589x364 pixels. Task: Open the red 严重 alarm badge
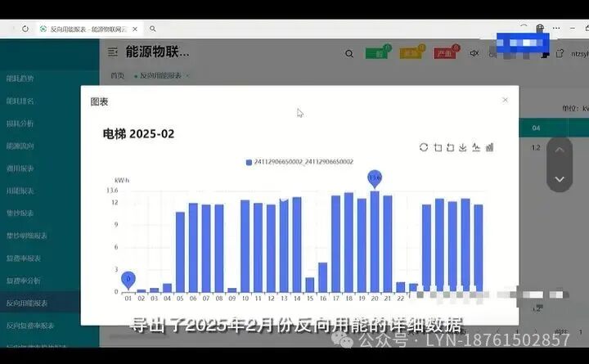coord(446,52)
